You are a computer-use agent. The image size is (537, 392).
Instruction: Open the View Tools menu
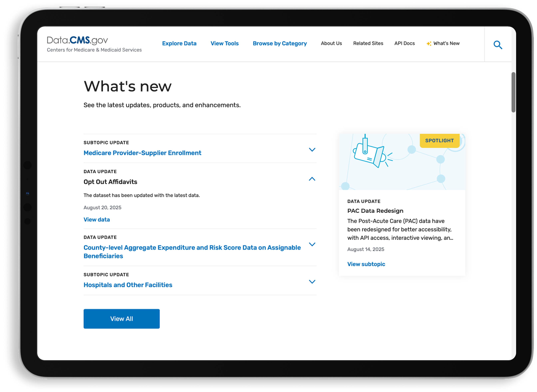[x=225, y=43]
